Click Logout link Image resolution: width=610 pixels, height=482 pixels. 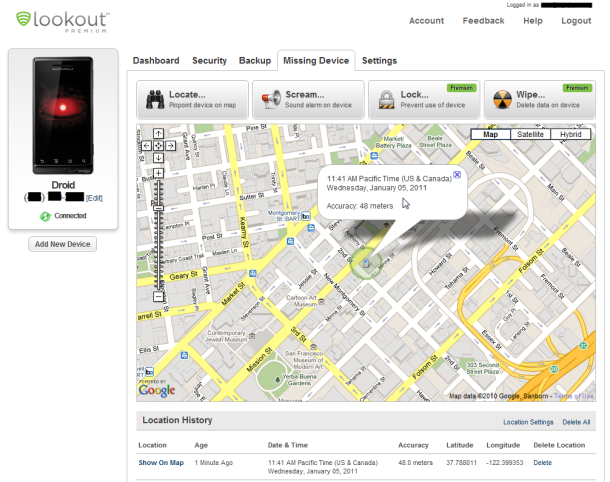[576, 21]
